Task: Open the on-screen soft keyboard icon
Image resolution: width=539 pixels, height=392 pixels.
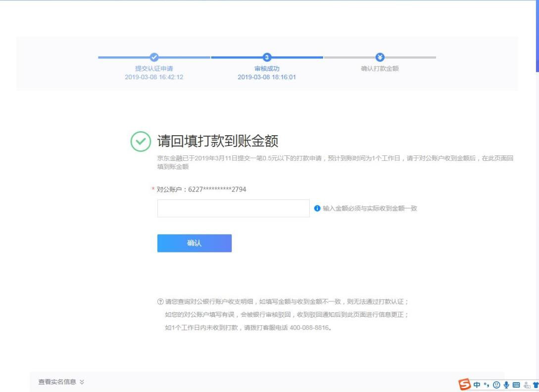Action: [516, 385]
